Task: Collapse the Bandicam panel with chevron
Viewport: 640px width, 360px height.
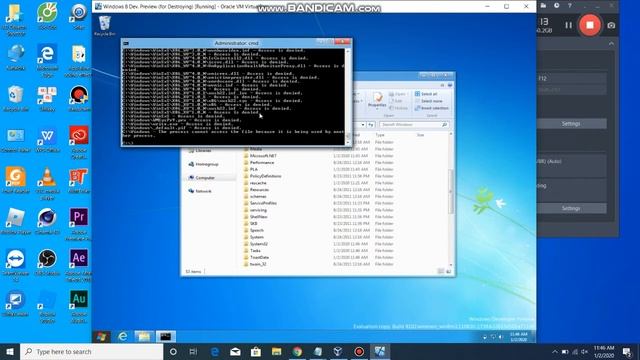Action: pos(611,44)
